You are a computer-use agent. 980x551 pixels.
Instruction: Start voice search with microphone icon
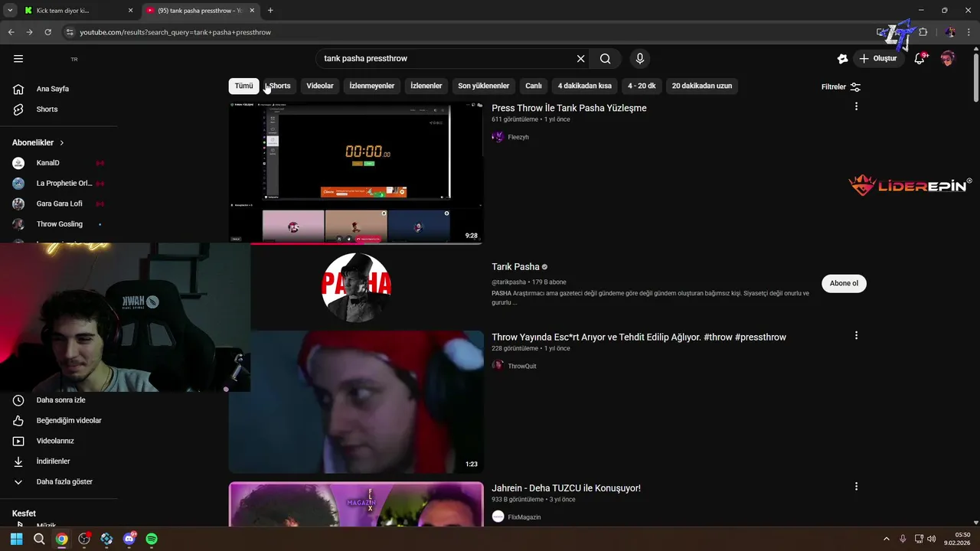[x=640, y=59]
